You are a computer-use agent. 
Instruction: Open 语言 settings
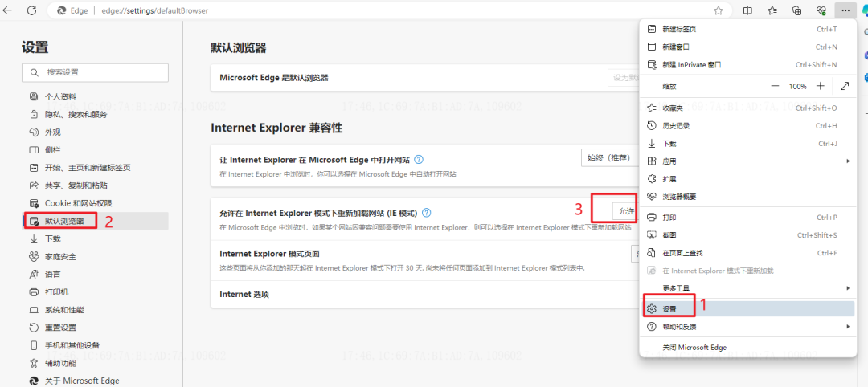pyautogui.click(x=95, y=275)
